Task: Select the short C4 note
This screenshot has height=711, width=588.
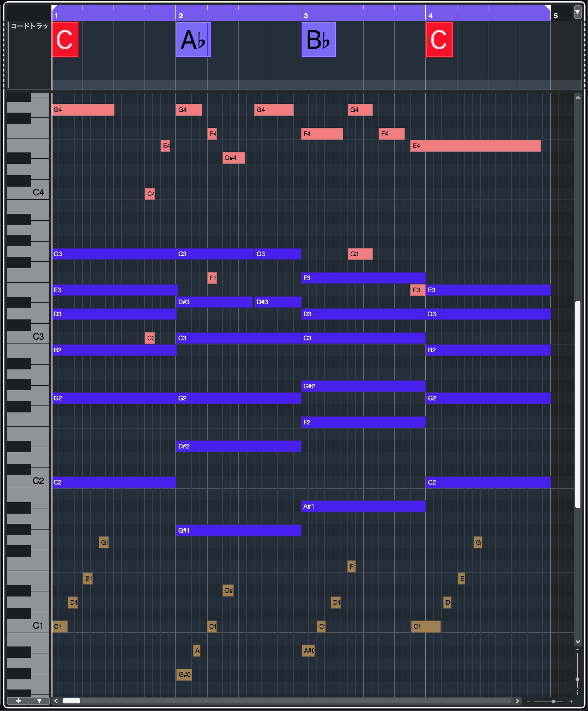Action: [150, 194]
